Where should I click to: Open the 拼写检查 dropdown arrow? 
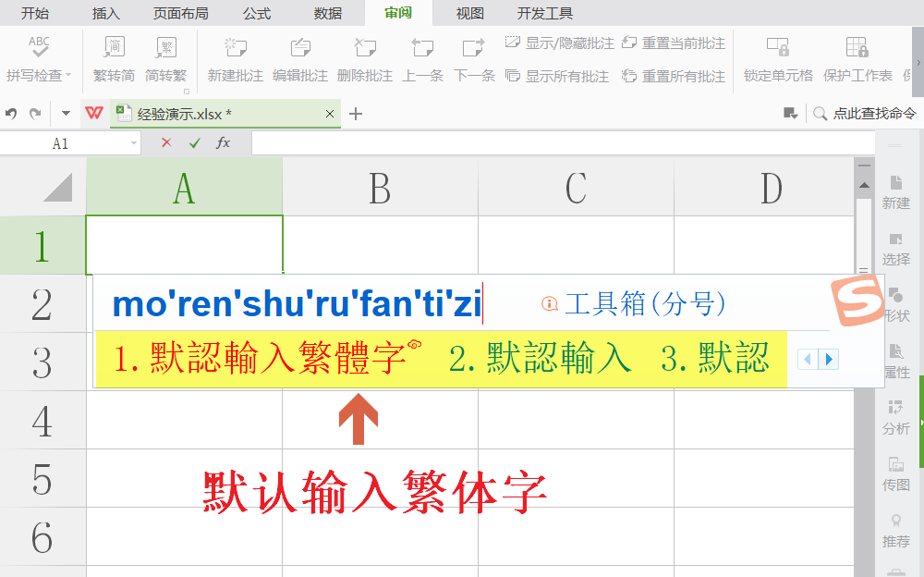coord(68,76)
